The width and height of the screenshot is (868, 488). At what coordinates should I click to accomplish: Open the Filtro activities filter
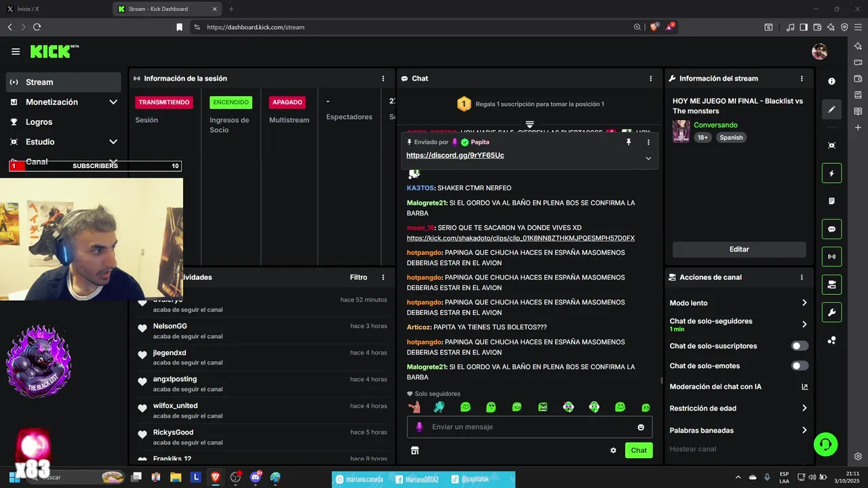pyautogui.click(x=359, y=277)
